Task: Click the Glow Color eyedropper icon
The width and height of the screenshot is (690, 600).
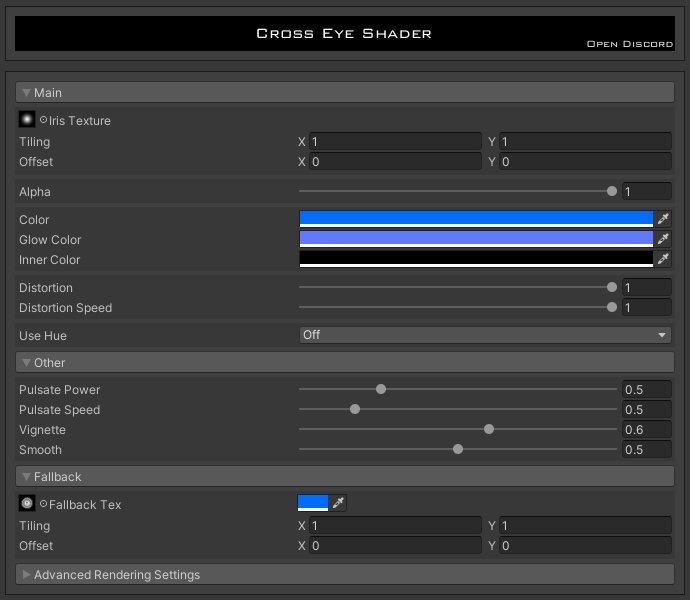Action: tap(662, 239)
